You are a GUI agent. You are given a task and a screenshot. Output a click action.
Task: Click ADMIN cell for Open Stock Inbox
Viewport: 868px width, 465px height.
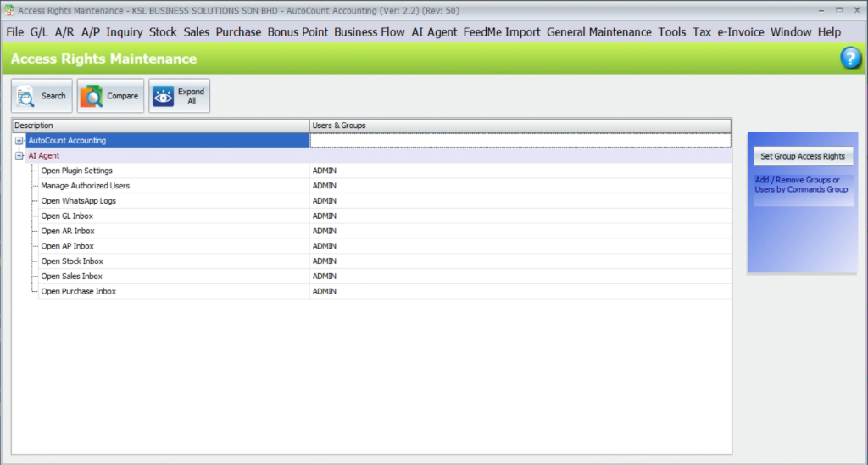(520, 261)
